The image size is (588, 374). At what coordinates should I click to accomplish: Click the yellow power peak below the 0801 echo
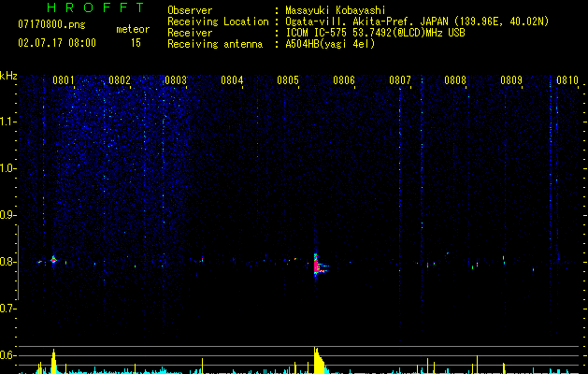(53, 361)
